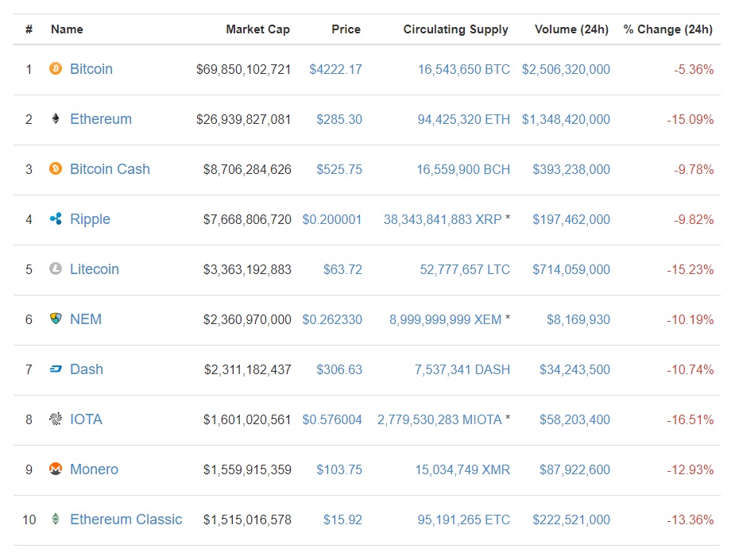This screenshot has height=560, width=735.
Task: Click Ripple volume $197,462,000
Action: pyautogui.click(x=571, y=220)
